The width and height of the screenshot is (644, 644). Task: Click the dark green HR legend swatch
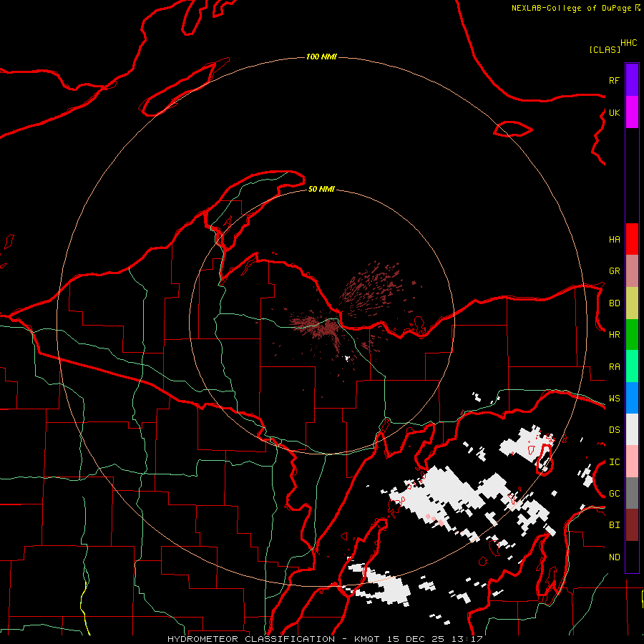click(632, 335)
